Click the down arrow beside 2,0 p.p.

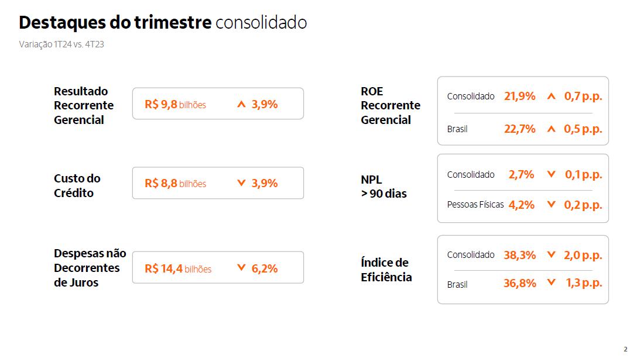(550, 254)
